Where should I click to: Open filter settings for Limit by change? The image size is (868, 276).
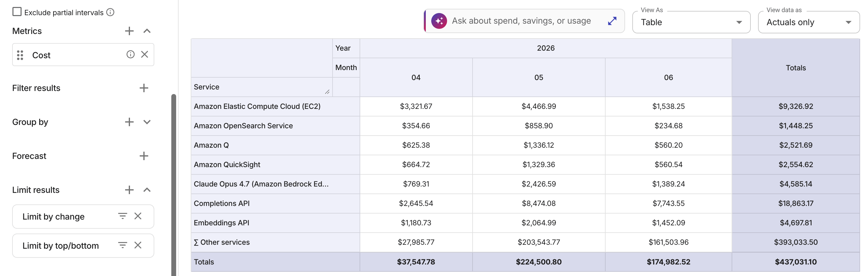tap(123, 216)
